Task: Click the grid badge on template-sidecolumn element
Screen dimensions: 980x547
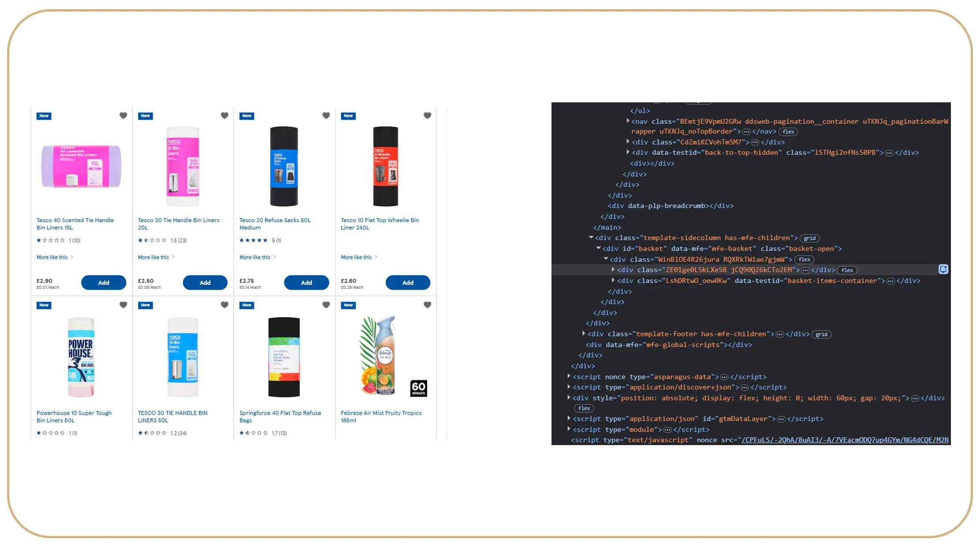Action: tap(809, 238)
